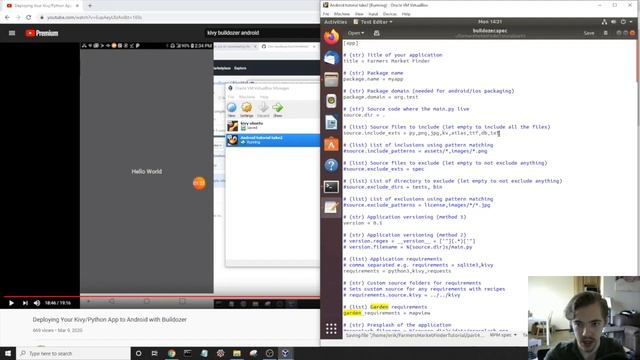Viewport: 640px width, 360px height.
Task: Open VirtualBox Machine menu
Action: (x=342, y=14)
